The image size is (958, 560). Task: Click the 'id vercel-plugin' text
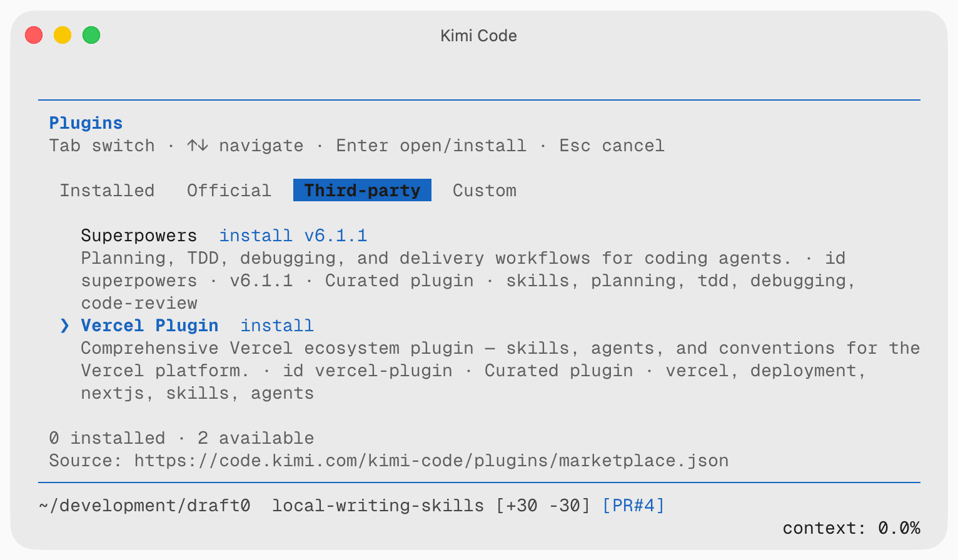tap(367, 371)
